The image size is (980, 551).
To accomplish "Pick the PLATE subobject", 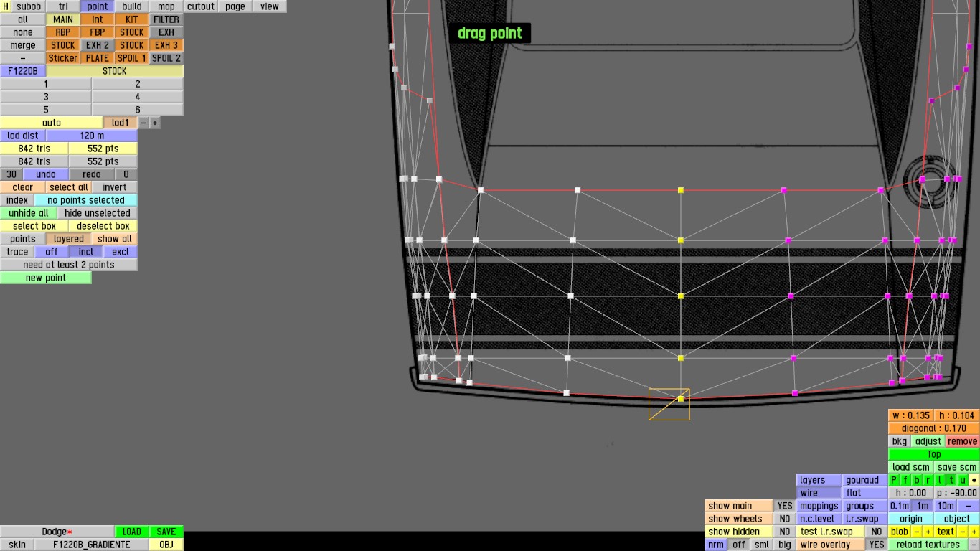I will coord(98,58).
